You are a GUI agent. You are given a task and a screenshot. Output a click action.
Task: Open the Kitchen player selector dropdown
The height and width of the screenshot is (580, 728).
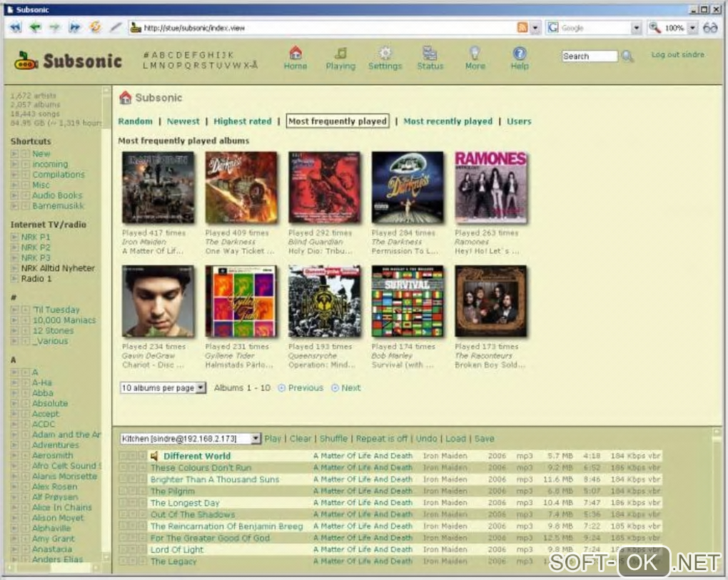(x=190, y=439)
